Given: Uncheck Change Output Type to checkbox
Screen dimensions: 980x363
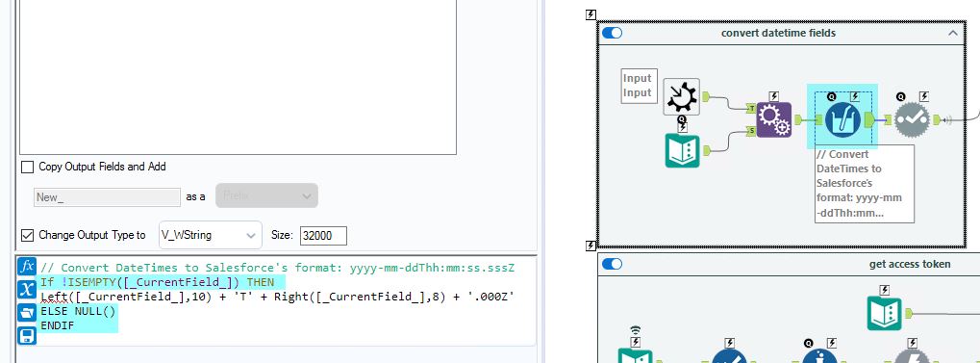Looking at the screenshot, I should (x=28, y=235).
